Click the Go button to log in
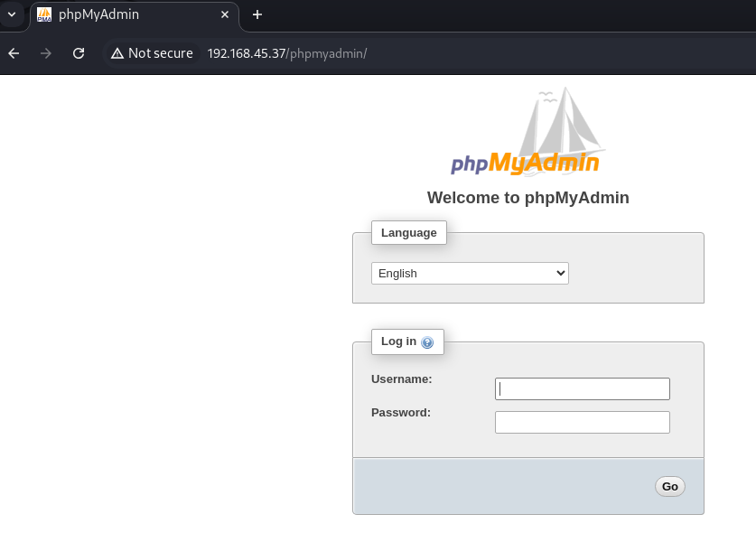 669,487
